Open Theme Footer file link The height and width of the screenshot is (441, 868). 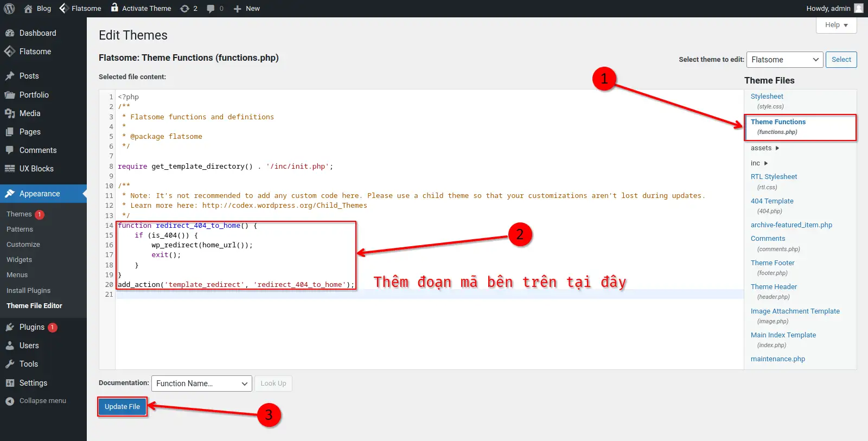pos(773,263)
